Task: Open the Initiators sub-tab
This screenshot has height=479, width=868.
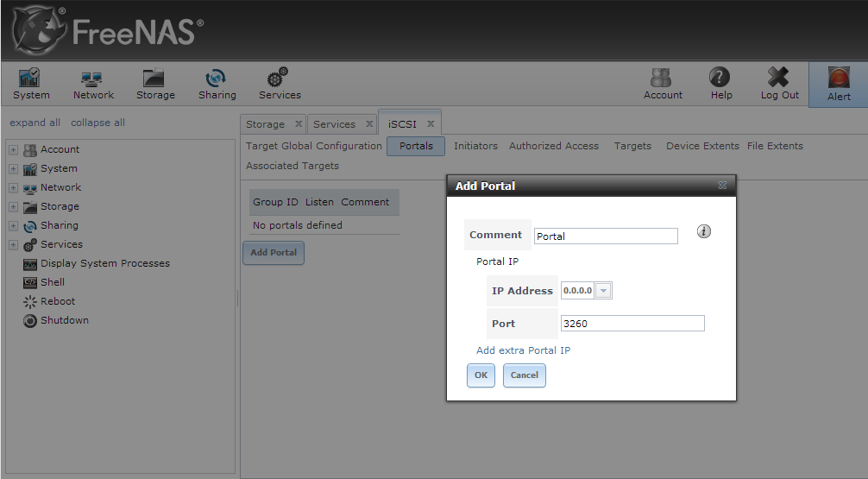Action: [475, 146]
